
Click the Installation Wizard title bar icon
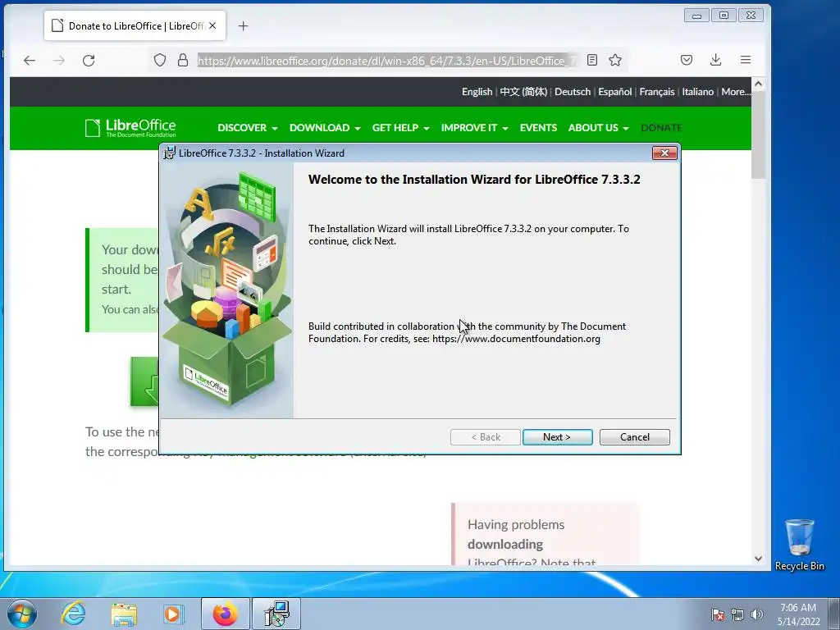point(169,153)
